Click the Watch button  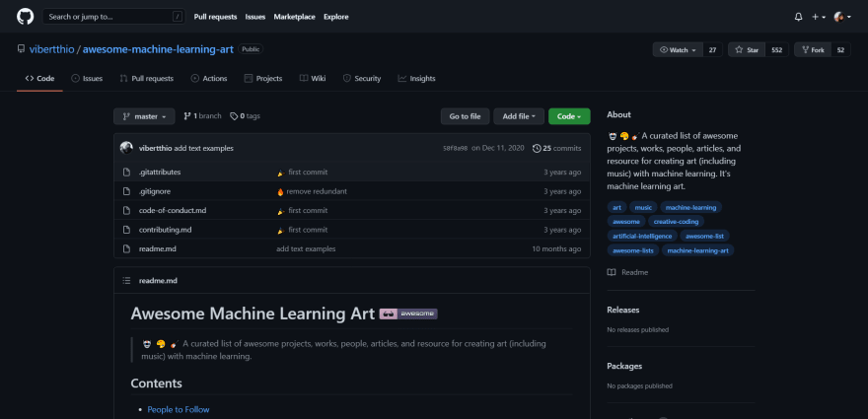click(679, 50)
